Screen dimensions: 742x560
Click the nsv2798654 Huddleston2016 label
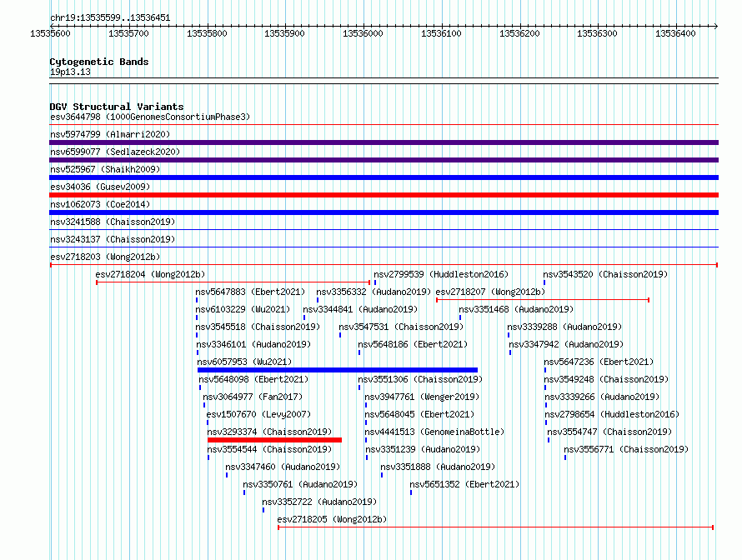612,414
